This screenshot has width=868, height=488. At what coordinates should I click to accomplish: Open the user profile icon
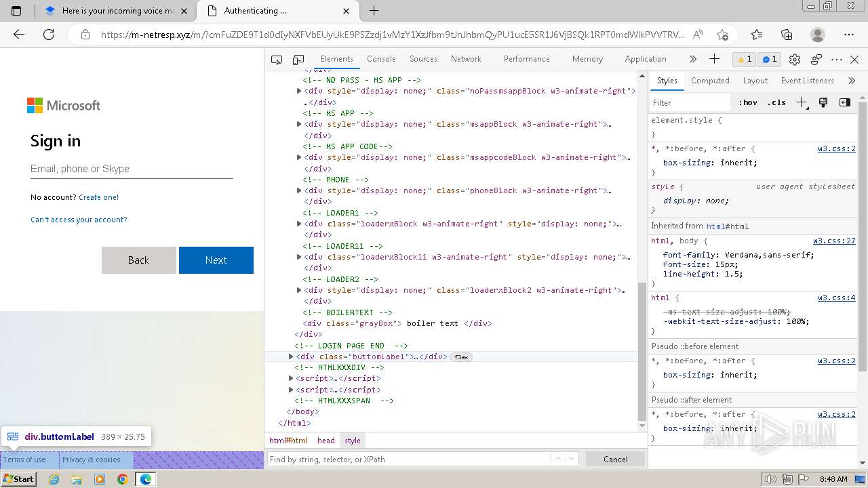point(818,35)
